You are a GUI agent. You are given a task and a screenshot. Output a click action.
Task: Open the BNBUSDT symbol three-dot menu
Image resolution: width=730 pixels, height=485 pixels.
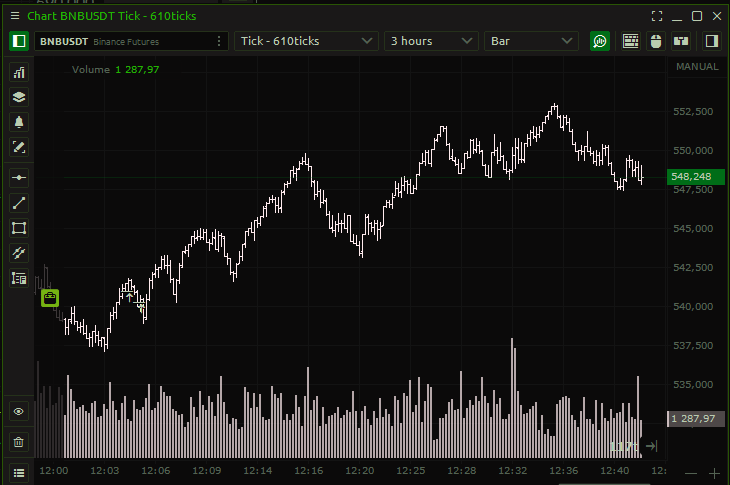point(220,41)
